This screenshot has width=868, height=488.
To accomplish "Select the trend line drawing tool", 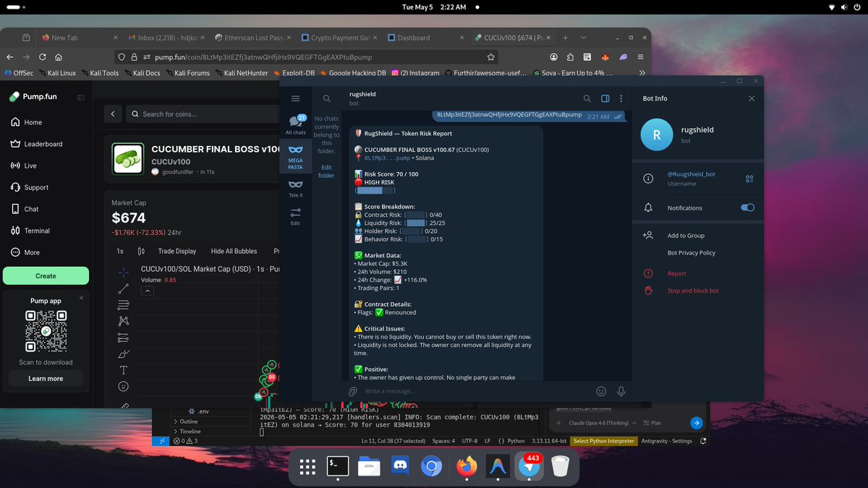I will point(124,288).
